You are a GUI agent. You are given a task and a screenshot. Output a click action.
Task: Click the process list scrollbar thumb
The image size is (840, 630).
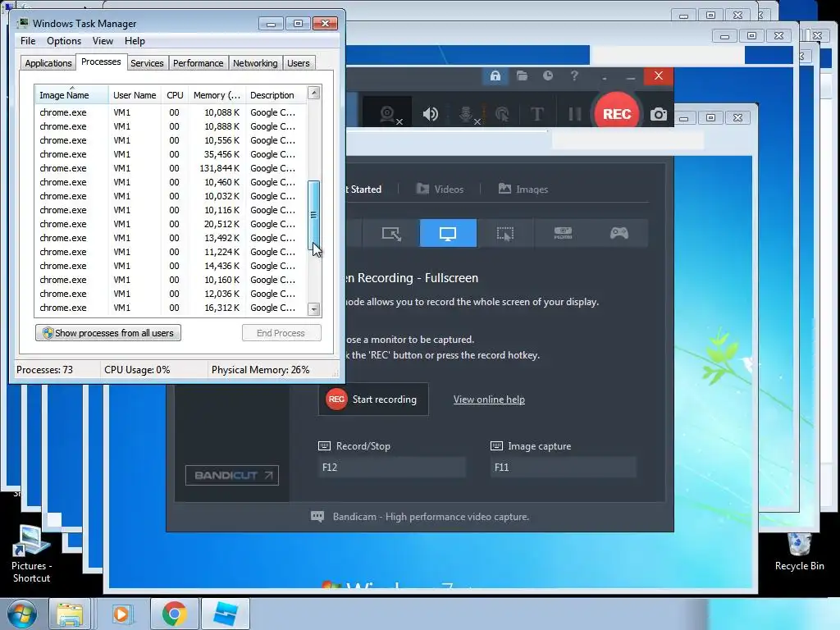coord(314,215)
